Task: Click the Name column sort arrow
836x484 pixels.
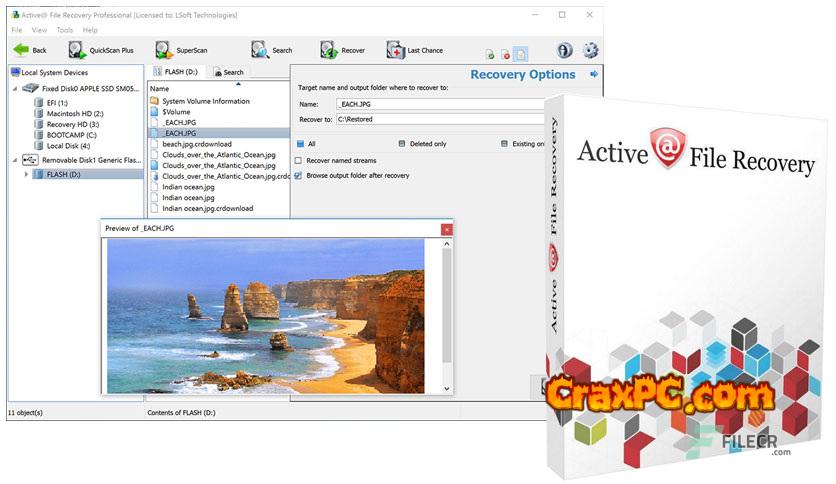Action: coord(238,84)
